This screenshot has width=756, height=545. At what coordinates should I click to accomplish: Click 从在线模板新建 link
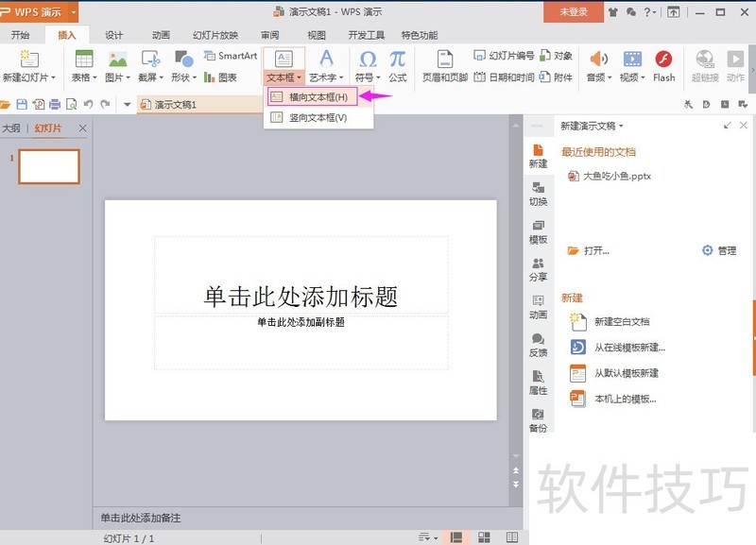(628, 348)
